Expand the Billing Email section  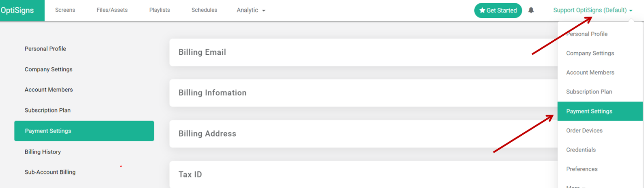363,52
